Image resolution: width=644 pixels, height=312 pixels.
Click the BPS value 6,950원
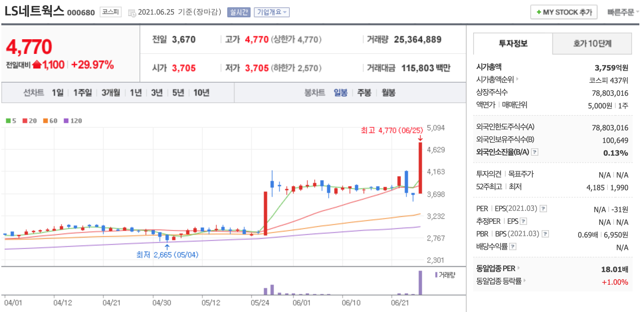616,235
